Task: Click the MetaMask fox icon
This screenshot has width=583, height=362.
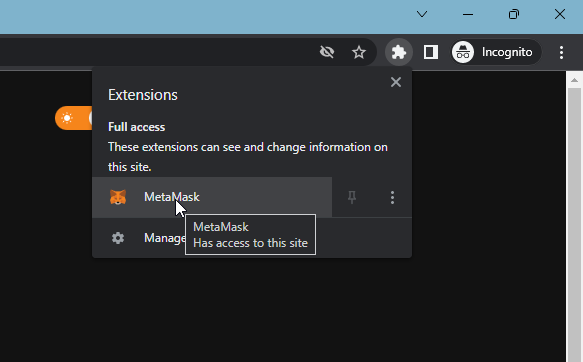Action: click(118, 197)
